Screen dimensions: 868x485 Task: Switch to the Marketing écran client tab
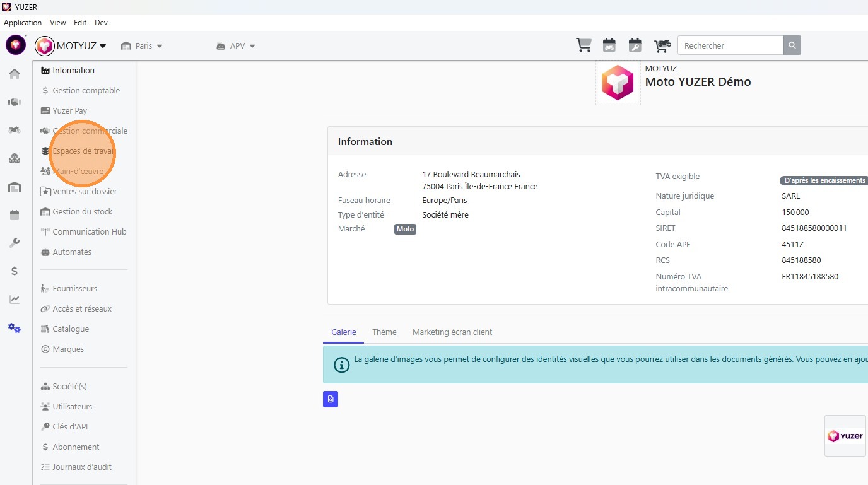452,332
